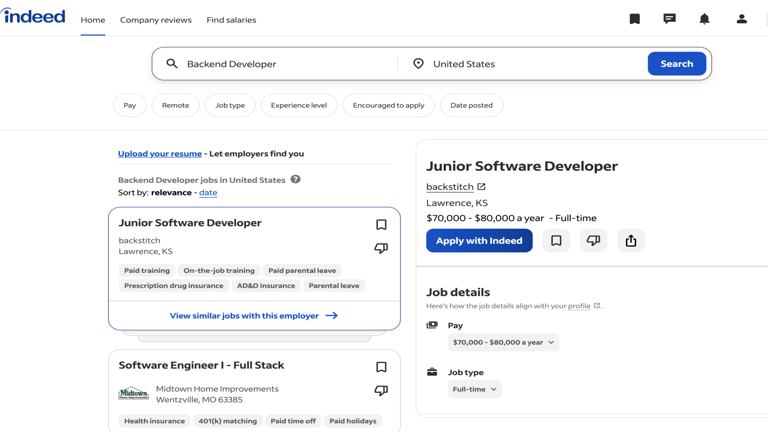Open backstitch company link in detail pane

click(450, 187)
